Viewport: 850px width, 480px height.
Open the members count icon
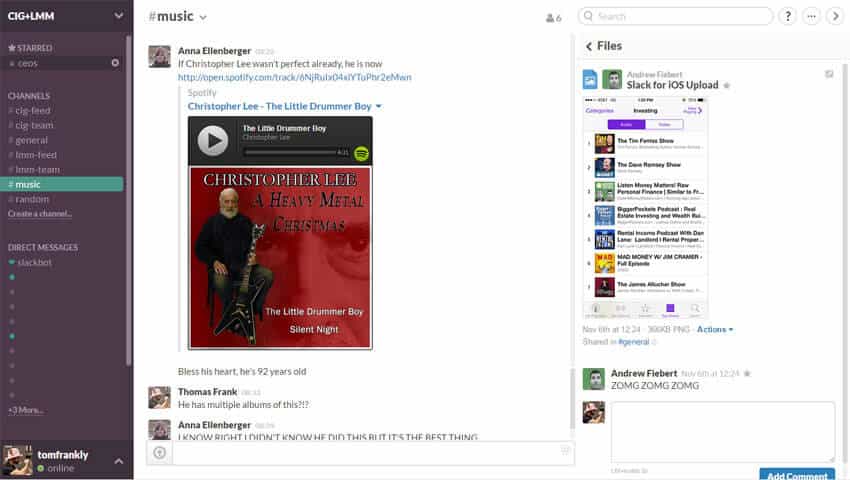coord(553,18)
